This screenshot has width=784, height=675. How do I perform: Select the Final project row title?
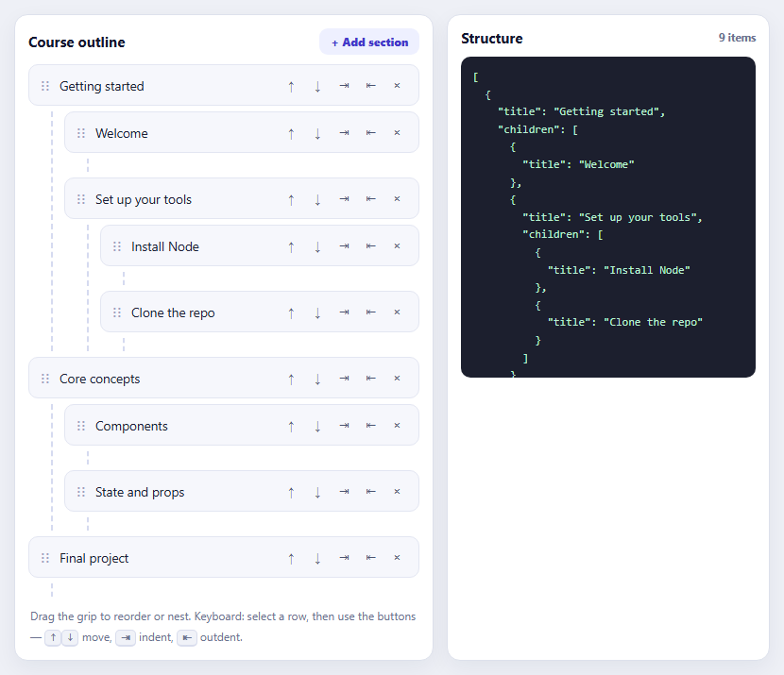click(x=94, y=558)
